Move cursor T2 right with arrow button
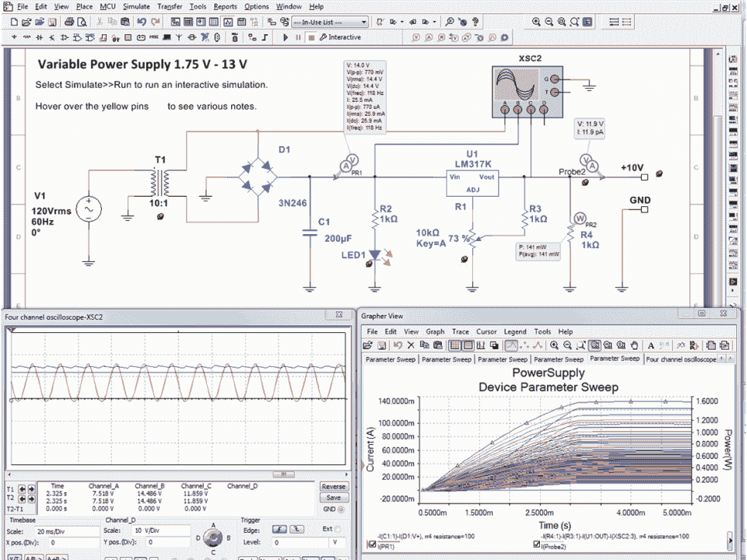This screenshot has height=560, width=747. pyautogui.click(x=31, y=499)
